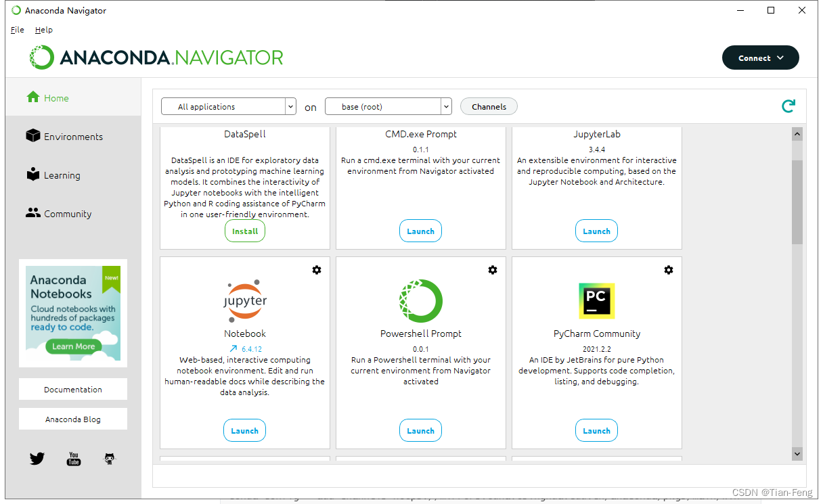This screenshot has width=823, height=504.
Task: Expand the All applications dropdown
Action: [x=229, y=107]
